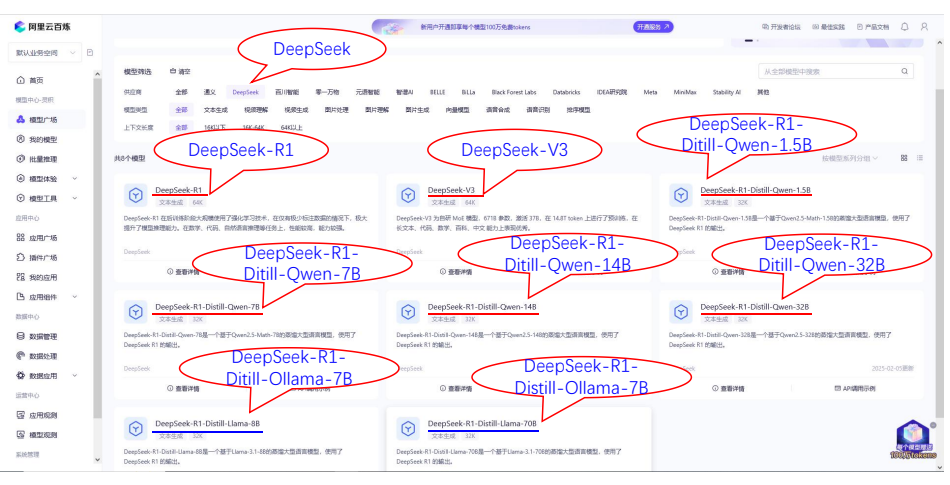
Task: Open the DeepSeek-R1-Distill-Llama-70B card title
Action: [x=482, y=423]
